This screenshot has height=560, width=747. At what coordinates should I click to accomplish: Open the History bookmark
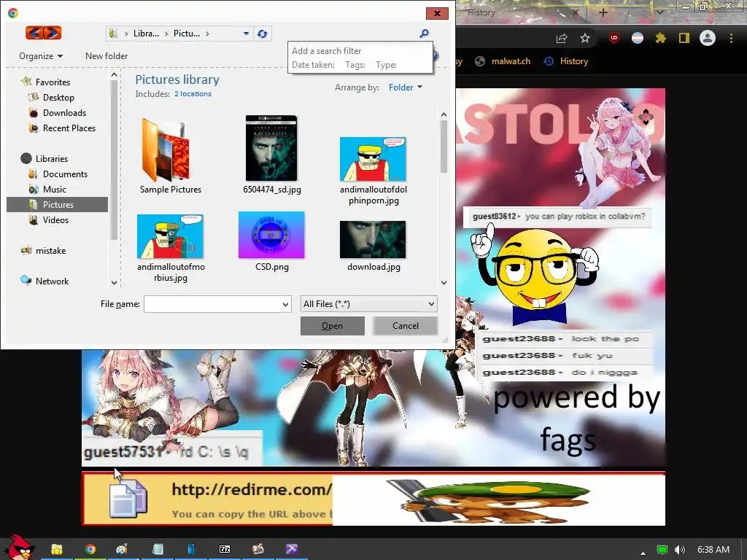pyautogui.click(x=566, y=61)
